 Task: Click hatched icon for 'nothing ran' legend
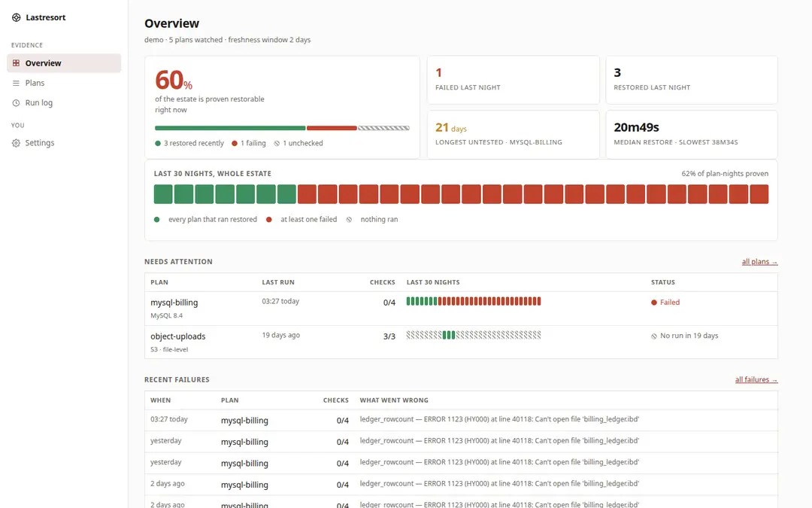click(x=349, y=220)
